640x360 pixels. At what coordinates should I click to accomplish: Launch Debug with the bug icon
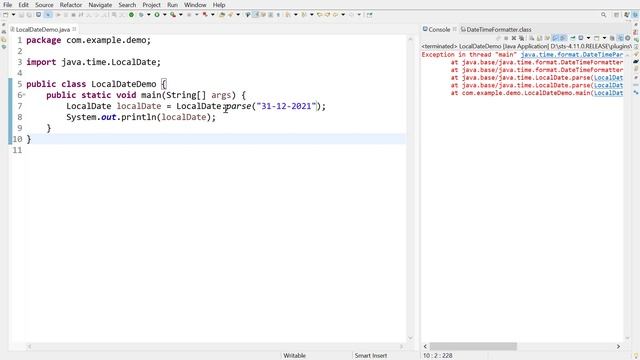point(141,15)
